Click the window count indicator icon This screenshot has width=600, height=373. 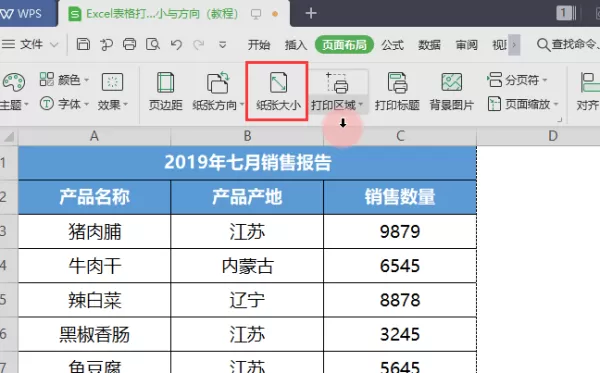(x=566, y=13)
